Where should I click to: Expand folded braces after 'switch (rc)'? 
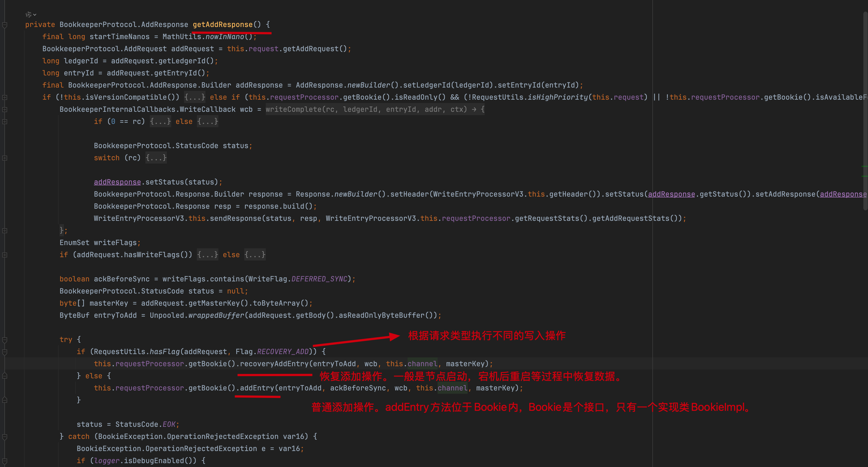[156, 158]
